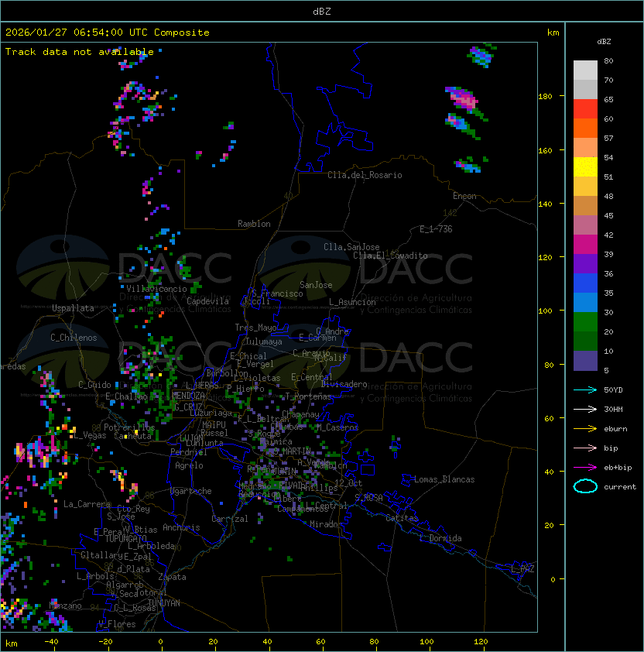Click the pink bip arrow in legend
Viewport: 644px width, 652px height.
coord(585,448)
